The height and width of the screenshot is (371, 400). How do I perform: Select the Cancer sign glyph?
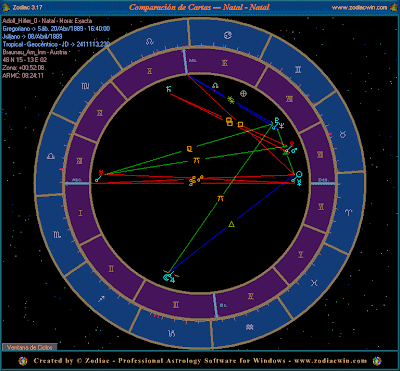(x=228, y=34)
